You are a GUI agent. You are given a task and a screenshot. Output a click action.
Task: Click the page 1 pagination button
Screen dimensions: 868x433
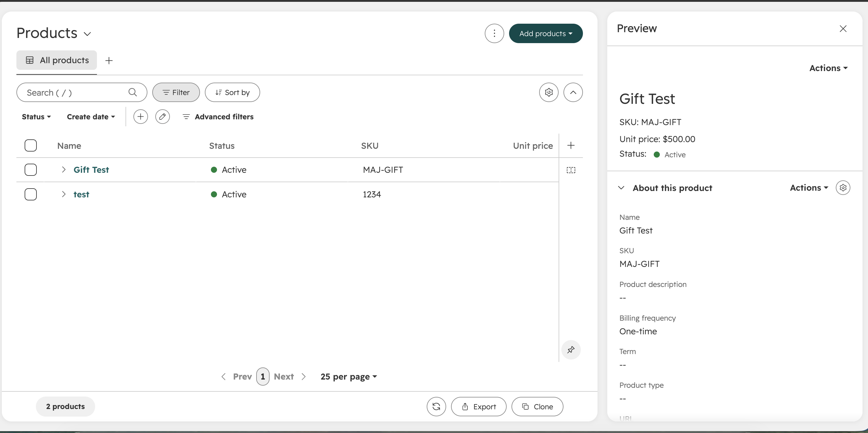[x=263, y=377]
